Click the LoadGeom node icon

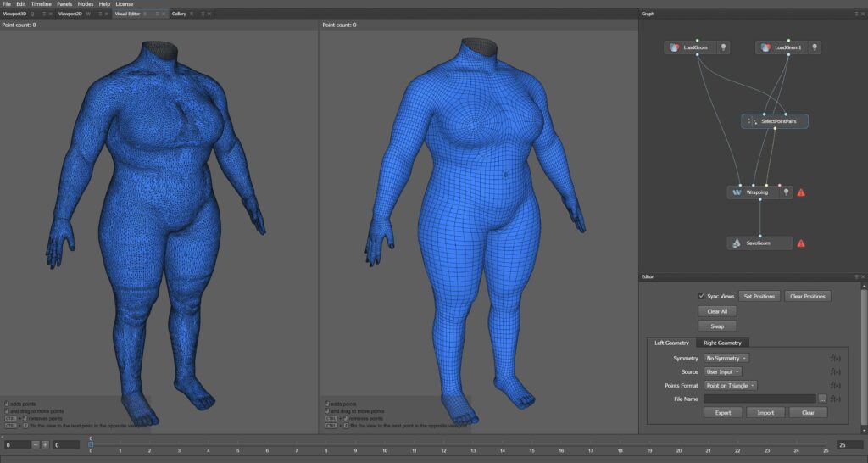(675, 48)
